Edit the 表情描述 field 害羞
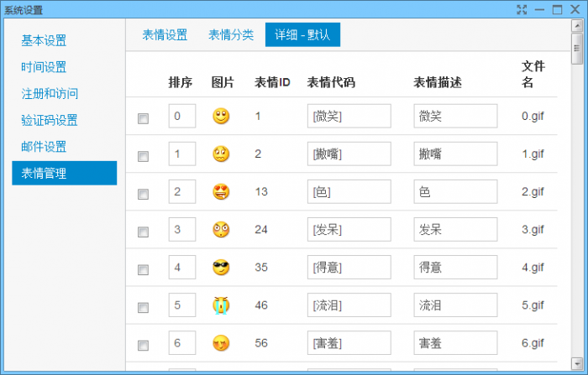Viewport: 588px width, 375px height. click(x=455, y=343)
